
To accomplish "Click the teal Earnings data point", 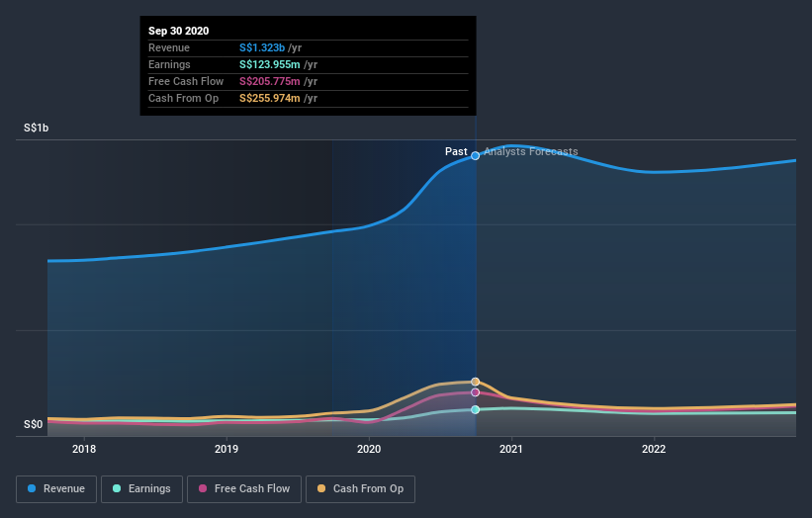I will [475, 410].
